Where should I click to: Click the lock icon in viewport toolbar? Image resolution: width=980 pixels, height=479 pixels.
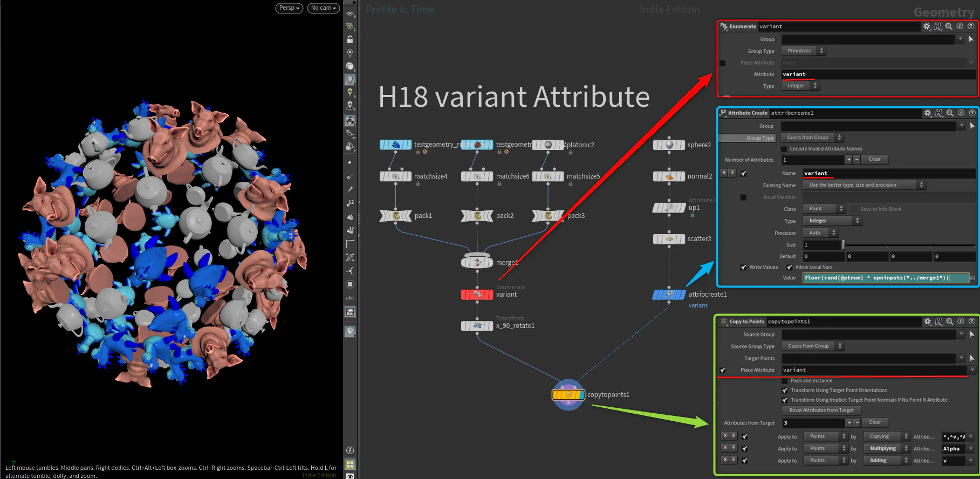pos(350,39)
